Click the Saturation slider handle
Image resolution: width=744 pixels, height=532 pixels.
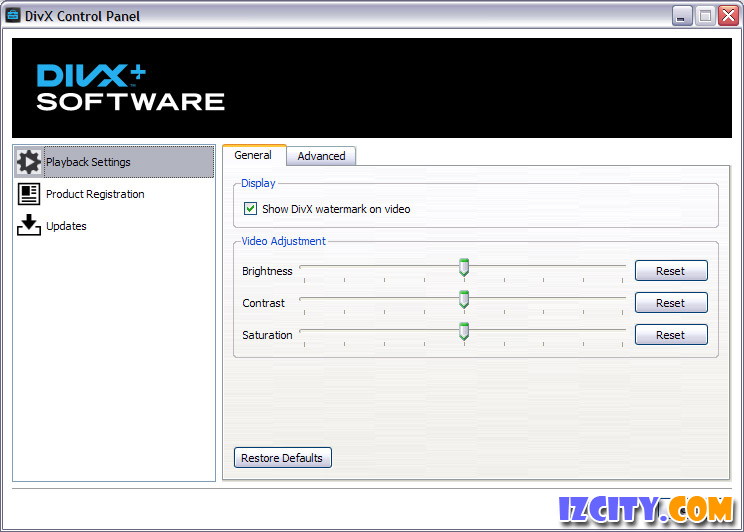pyautogui.click(x=464, y=331)
